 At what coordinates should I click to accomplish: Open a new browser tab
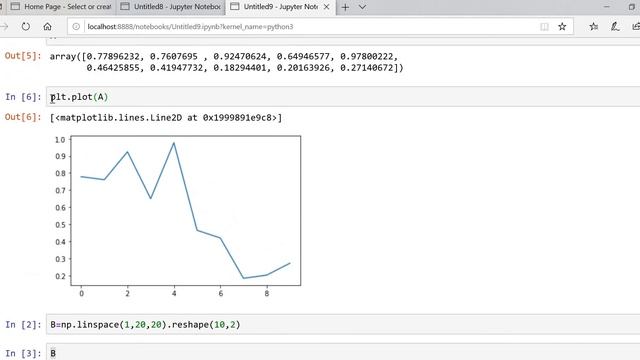[345, 7]
